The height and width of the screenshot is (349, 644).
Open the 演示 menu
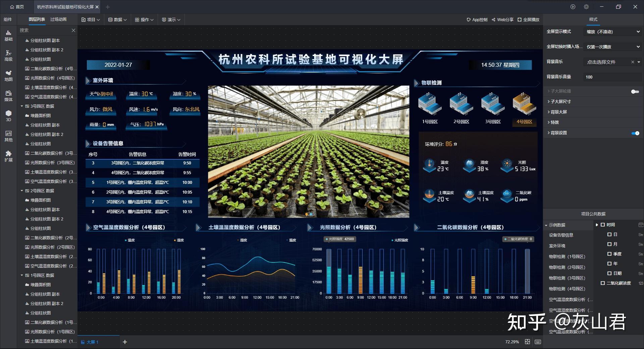pyautogui.click(x=171, y=20)
